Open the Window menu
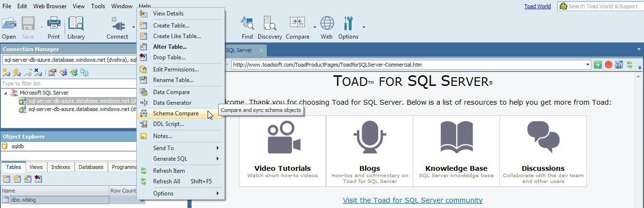This screenshot has height=208, width=644. 122,6
